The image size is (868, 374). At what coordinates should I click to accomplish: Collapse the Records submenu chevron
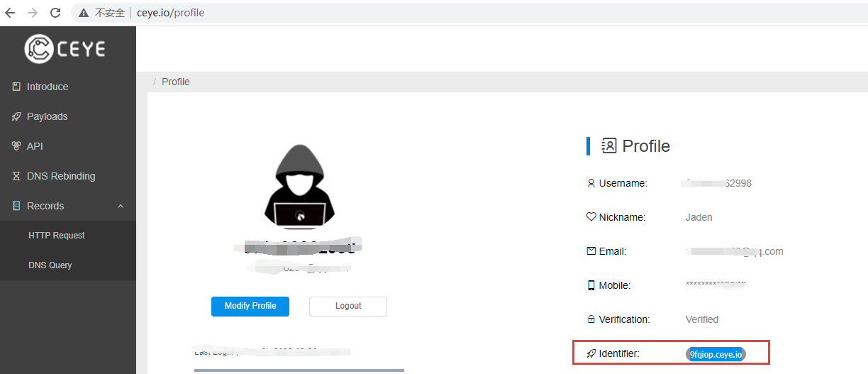(x=121, y=206)
